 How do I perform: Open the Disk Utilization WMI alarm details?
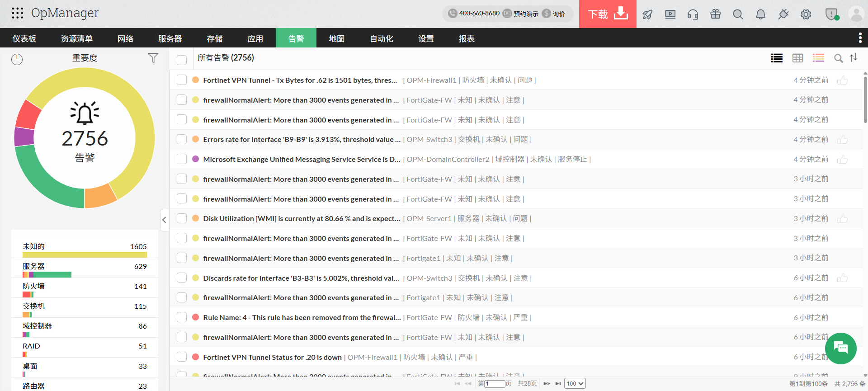click(302, 218)
